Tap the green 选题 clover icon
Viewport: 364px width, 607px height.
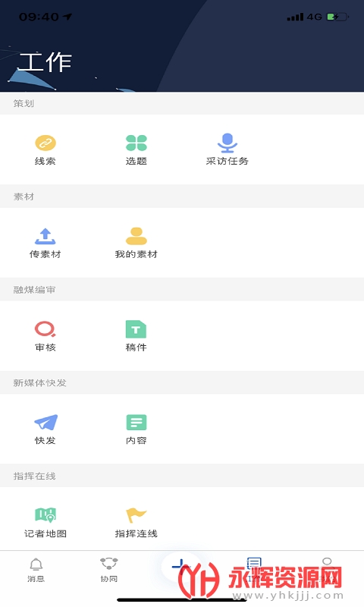(136, 143)
